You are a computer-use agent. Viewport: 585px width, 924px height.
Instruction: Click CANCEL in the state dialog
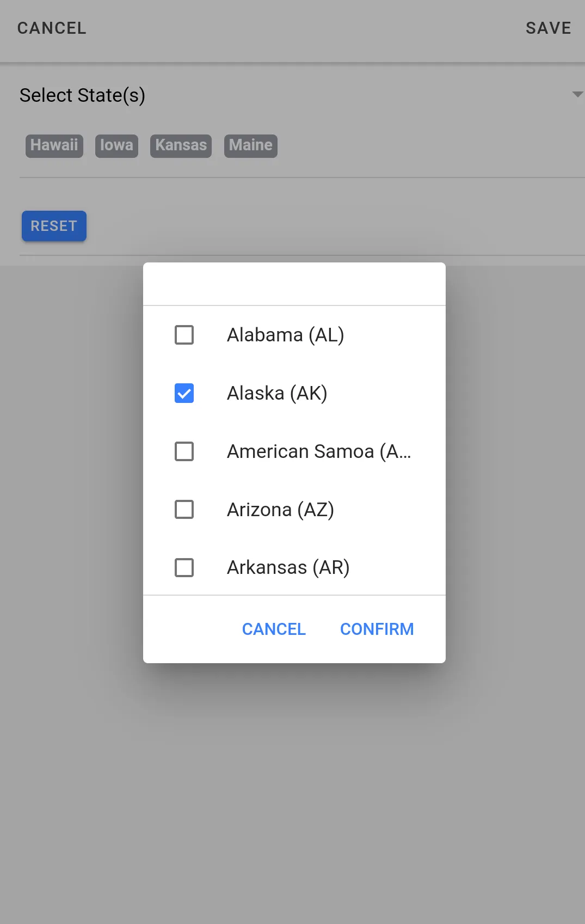[274, 629]
